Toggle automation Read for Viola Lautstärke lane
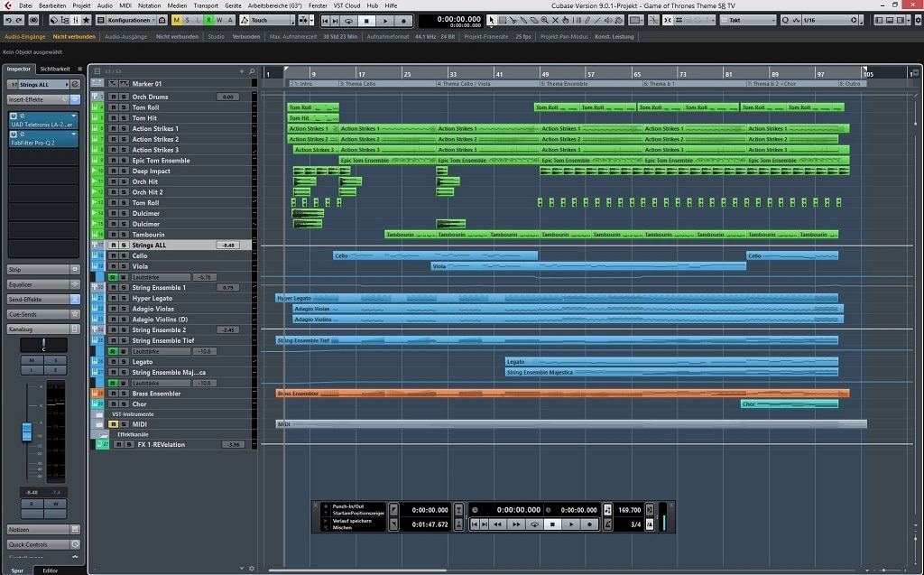 (113, 277)
